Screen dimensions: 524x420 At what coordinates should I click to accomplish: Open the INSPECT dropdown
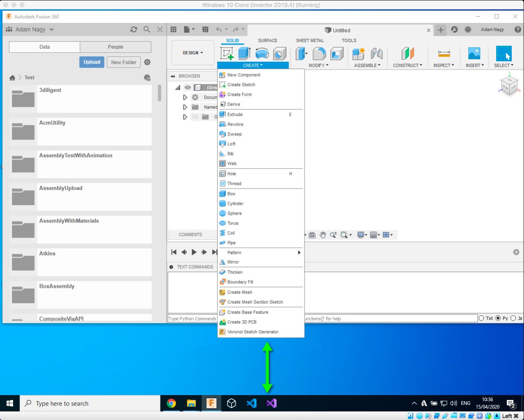tap(444, 65)
